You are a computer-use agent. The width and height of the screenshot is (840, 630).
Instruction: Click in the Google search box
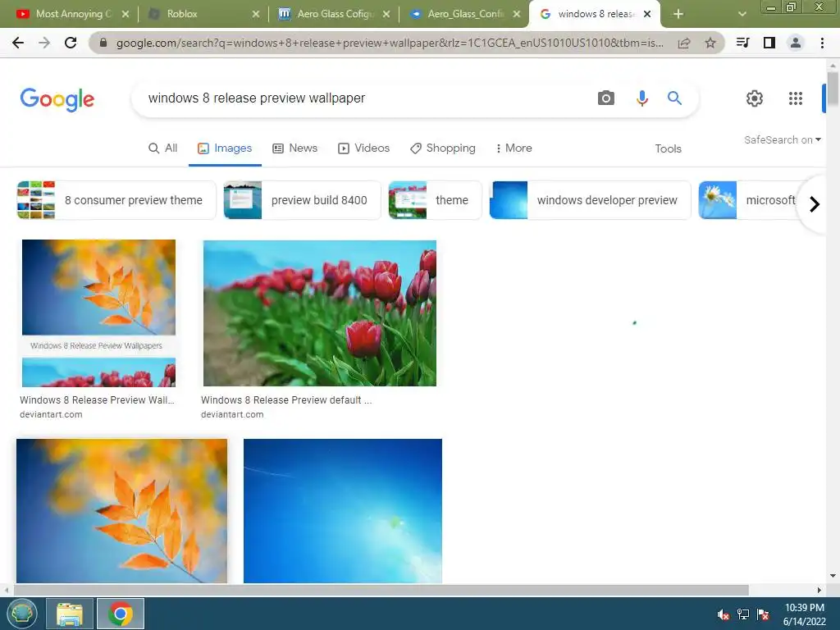click(x=364, y=98)
